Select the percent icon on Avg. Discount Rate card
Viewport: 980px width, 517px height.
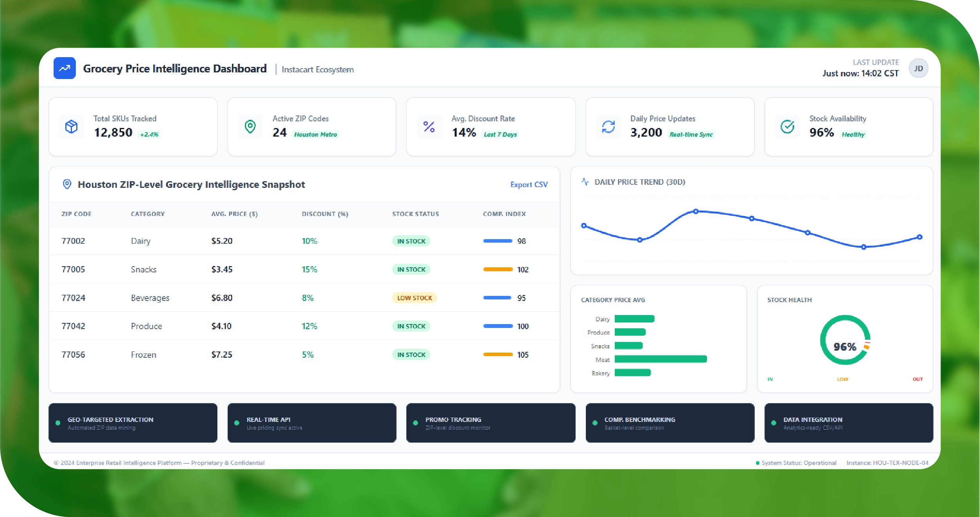click(429, 126)
